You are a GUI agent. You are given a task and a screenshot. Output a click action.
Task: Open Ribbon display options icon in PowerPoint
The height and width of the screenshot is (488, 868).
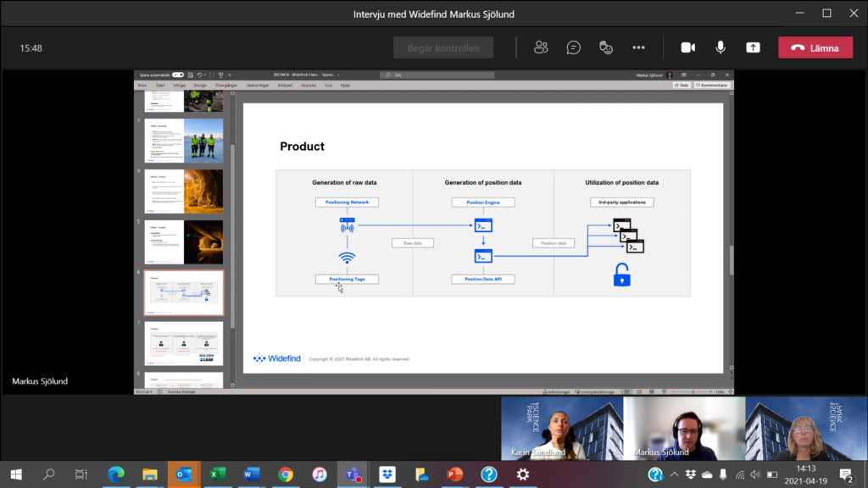684,75
